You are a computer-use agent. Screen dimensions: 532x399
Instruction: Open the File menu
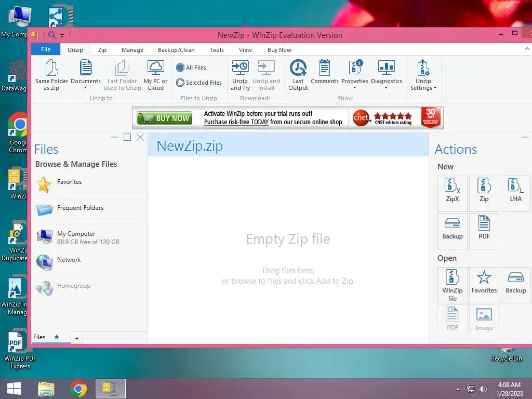pyautogui.click(x=46, y=49)
